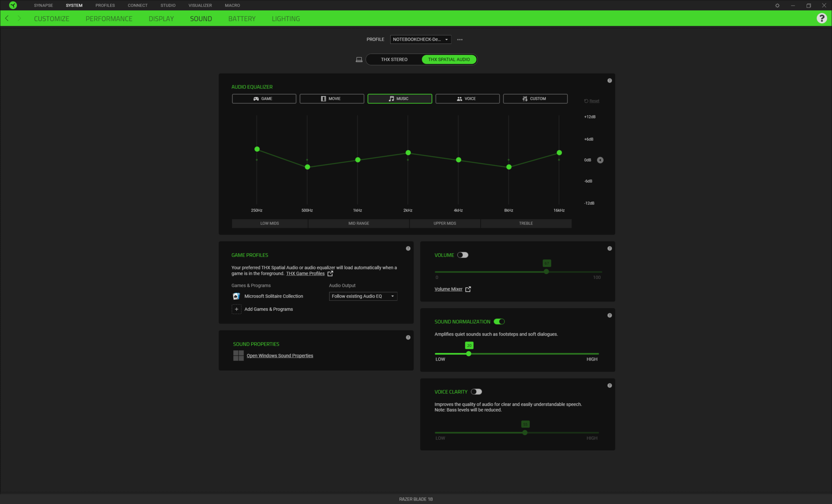This screenshot has height=504, width=832.
Task: Click the Sound Normalization slider handle
Action: tap(468, 354)
